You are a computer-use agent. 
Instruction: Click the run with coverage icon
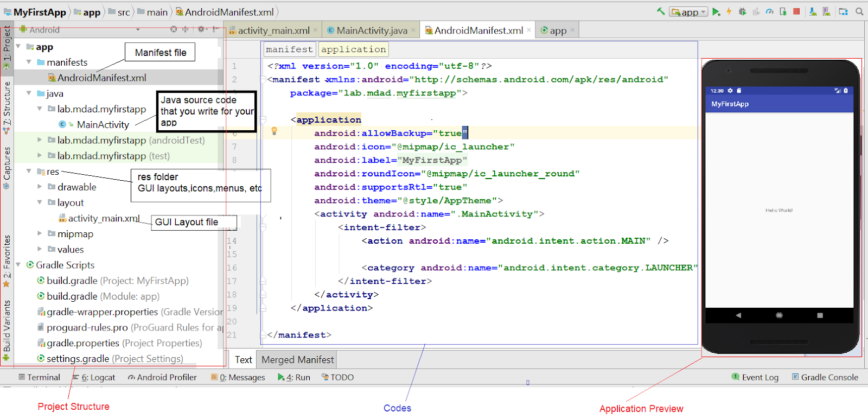coord(756,11)
